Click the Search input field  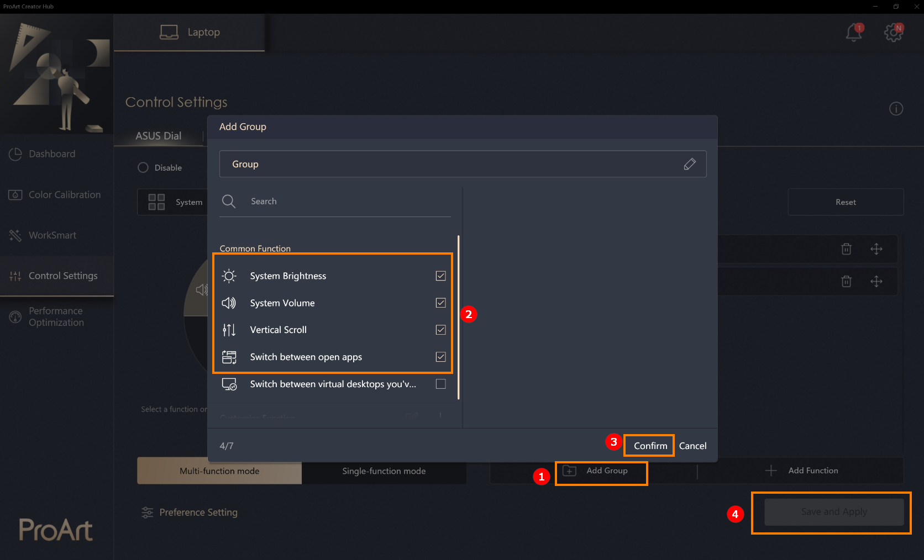click(335, 202)
